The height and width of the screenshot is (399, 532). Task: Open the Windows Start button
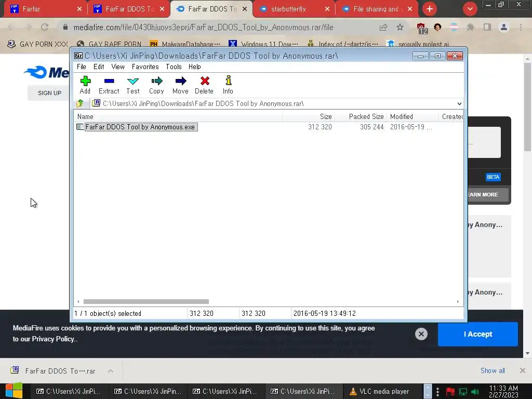14,391
